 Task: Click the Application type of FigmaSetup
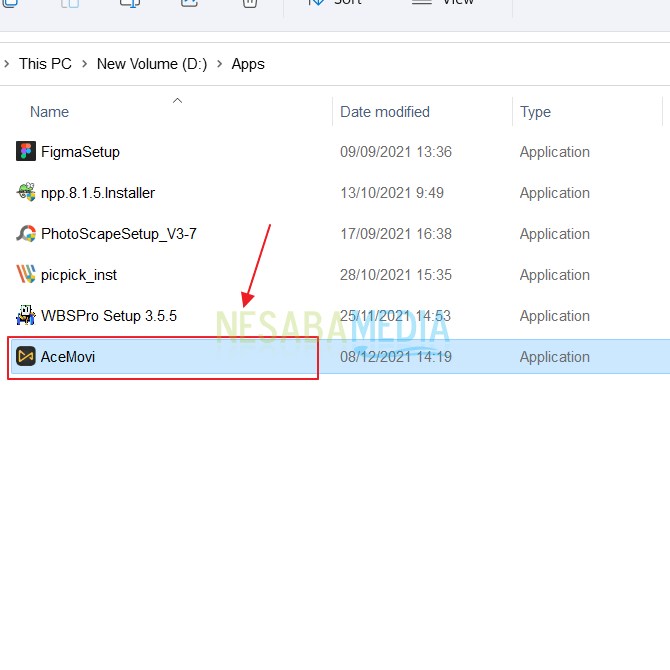coord(555,153)
